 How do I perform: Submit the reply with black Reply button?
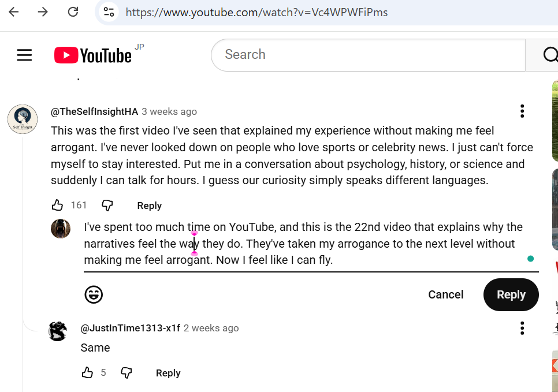tap(511, 294)
